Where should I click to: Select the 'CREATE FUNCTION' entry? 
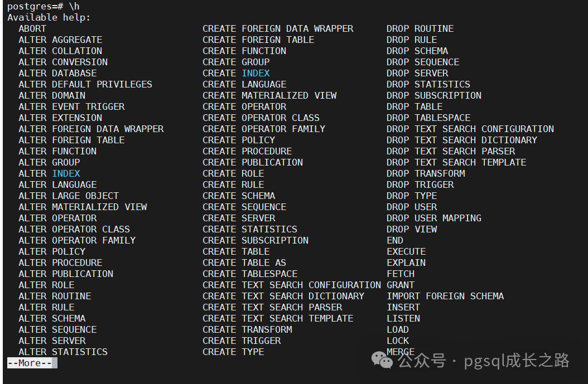click(x=244, y=51)
